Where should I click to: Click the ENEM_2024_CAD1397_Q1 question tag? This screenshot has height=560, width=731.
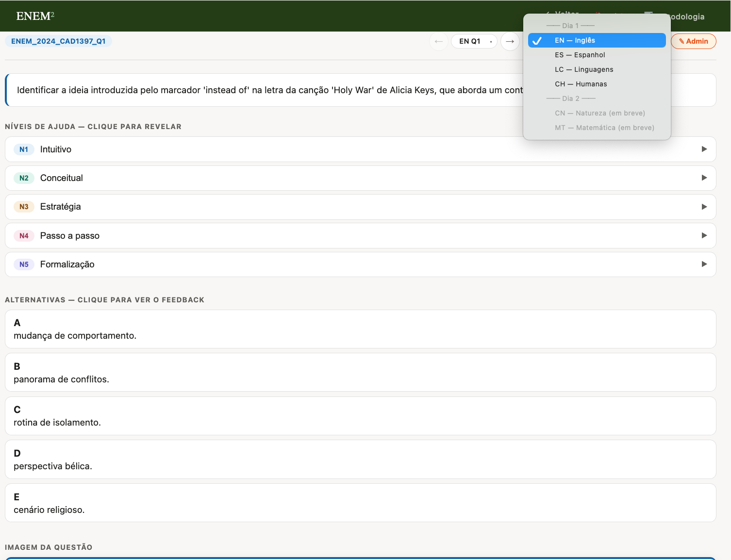[58, 41]
